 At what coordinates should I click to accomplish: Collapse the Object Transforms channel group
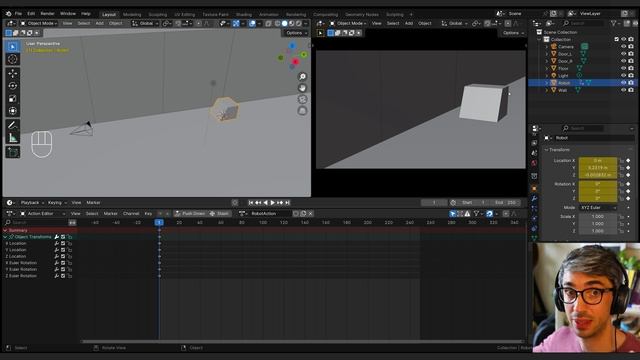tap(5, 237)
